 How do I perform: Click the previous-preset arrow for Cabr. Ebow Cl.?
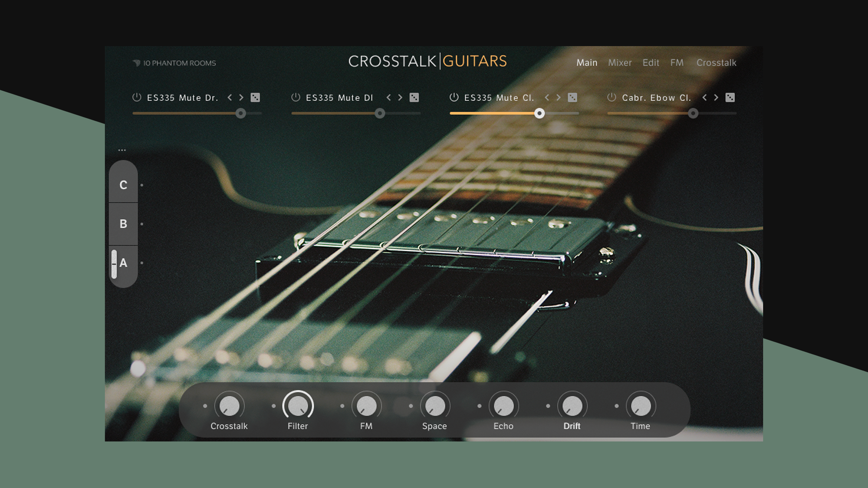(x=705, y=97)
